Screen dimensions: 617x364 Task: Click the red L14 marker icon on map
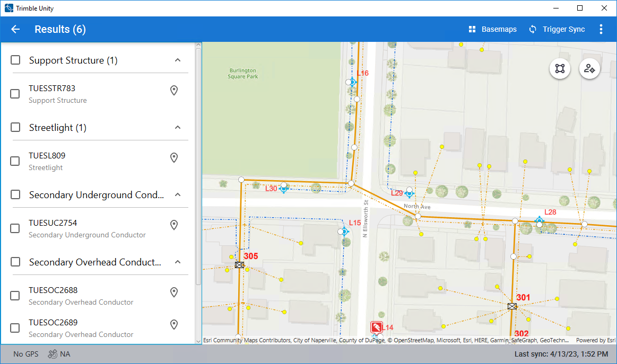tap(376, 327)
